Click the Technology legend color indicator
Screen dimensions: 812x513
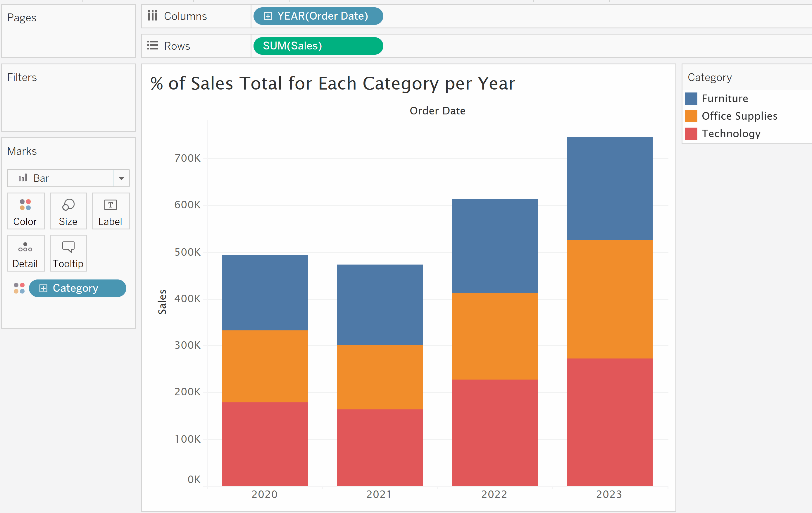click(x=692, y=132)
